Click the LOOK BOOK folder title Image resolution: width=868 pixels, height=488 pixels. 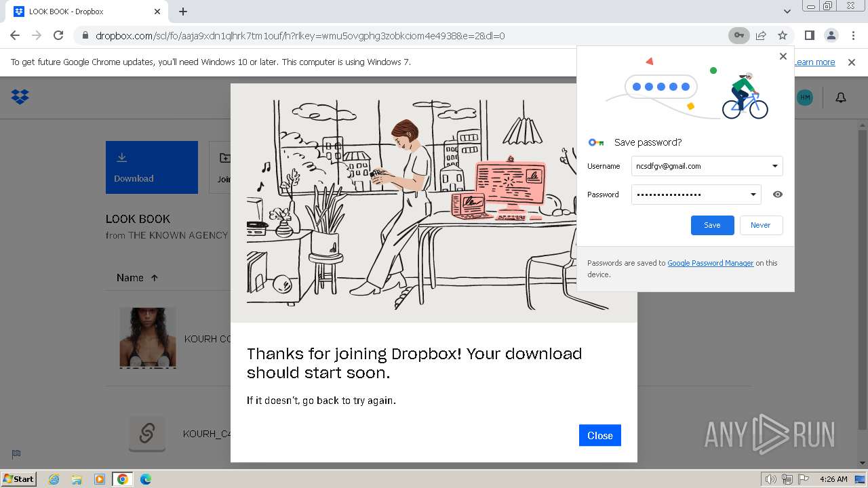pos(138,219)
